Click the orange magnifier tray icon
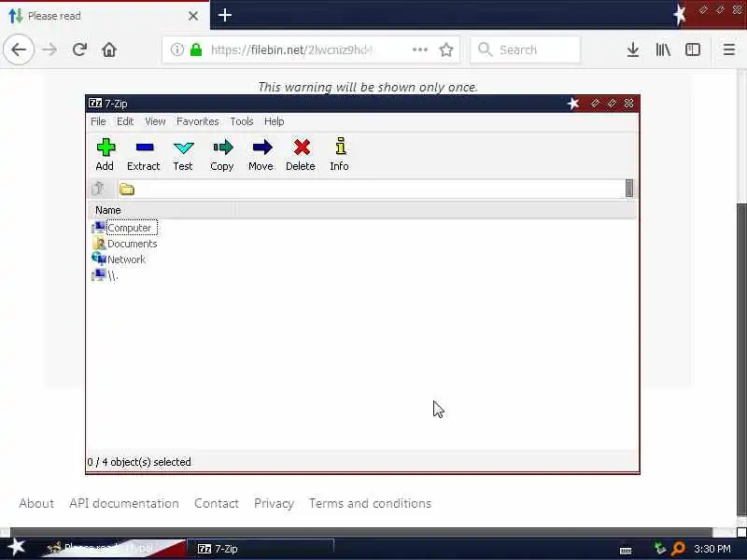 tap(678, 549)
